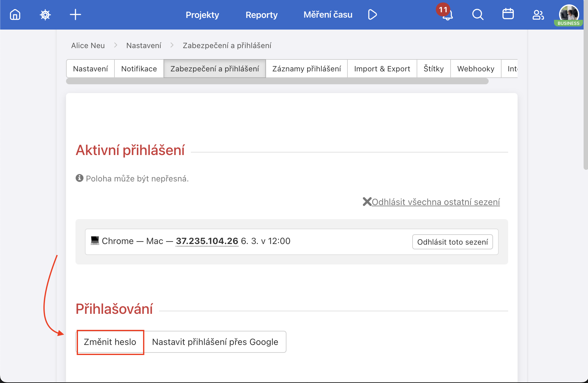The image size is (588, 383).
Task: Open the calendar icon
Action: tap(508, 14)
